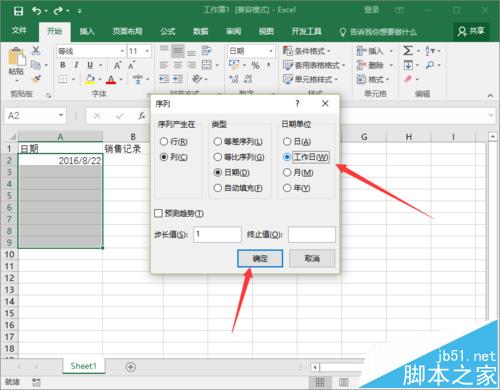The height and width of the screenshot is (390, 500).
Task: Select 等比序列(G) growth type
Action: click(239, 157)
